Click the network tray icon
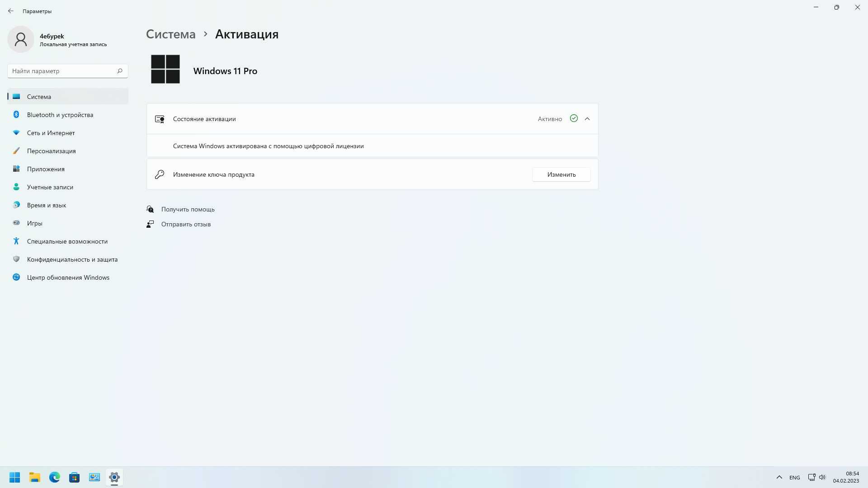Image resolution: width=868 pixels, height=488 pixels. 811,477
